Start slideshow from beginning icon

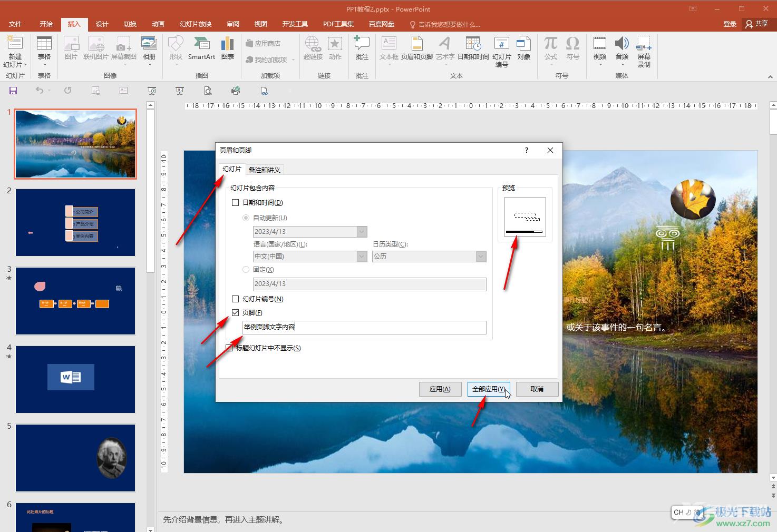point(152,91)
